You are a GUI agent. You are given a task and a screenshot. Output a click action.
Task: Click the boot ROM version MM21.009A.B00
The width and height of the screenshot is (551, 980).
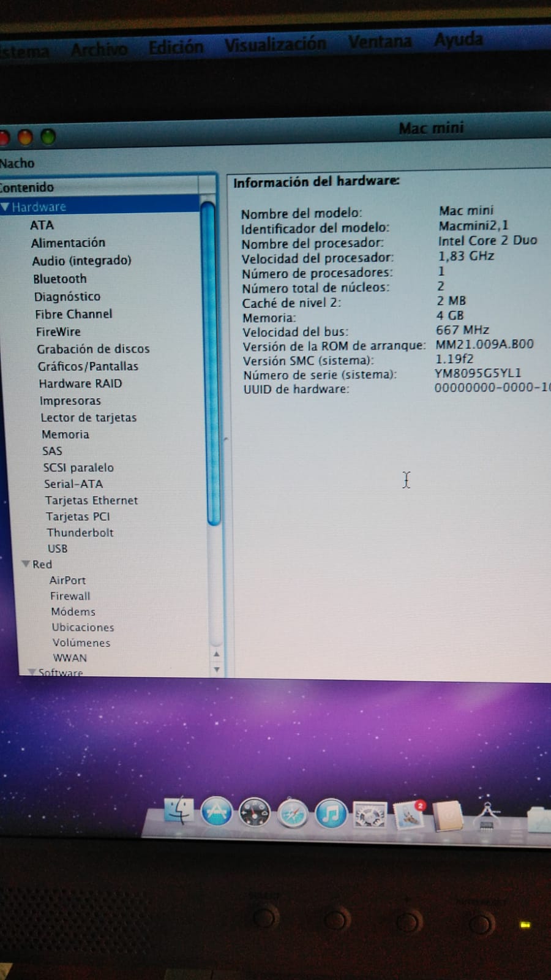pyautogui.click(x=484, y=344)
